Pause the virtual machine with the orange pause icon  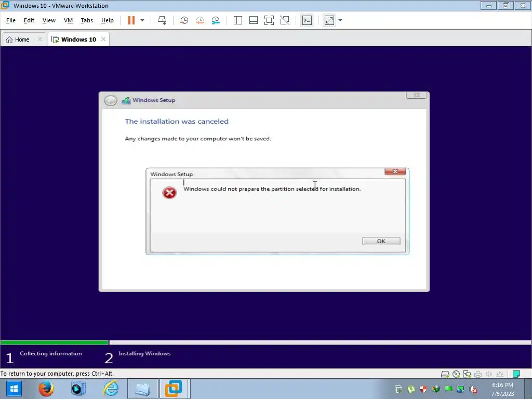[131, 20]
